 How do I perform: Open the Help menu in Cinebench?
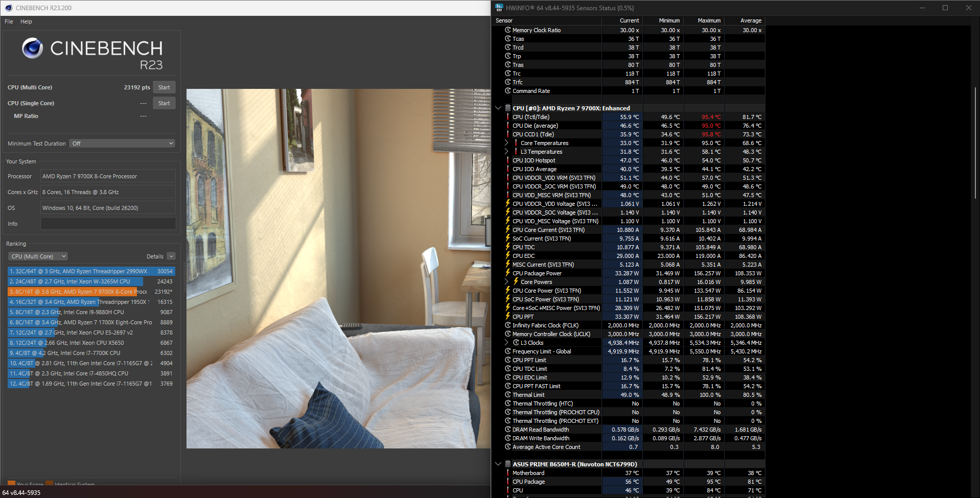26,21
